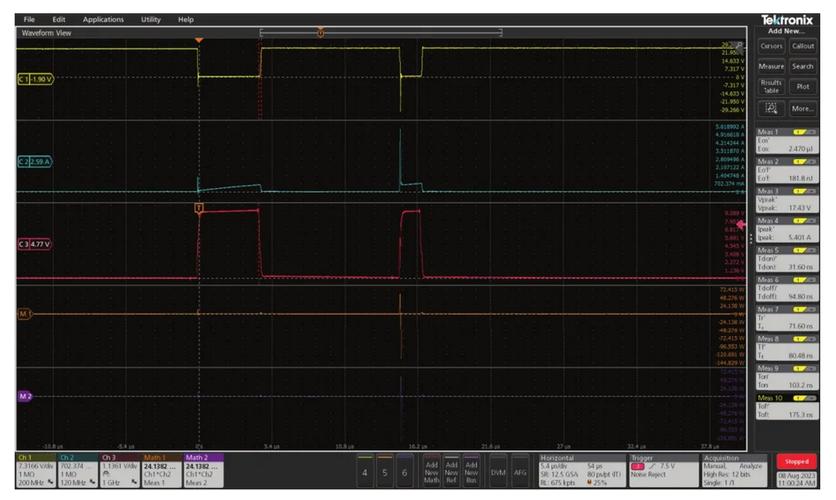Click the Cursors button
This screenshot has height=500, width=836.
771,46
